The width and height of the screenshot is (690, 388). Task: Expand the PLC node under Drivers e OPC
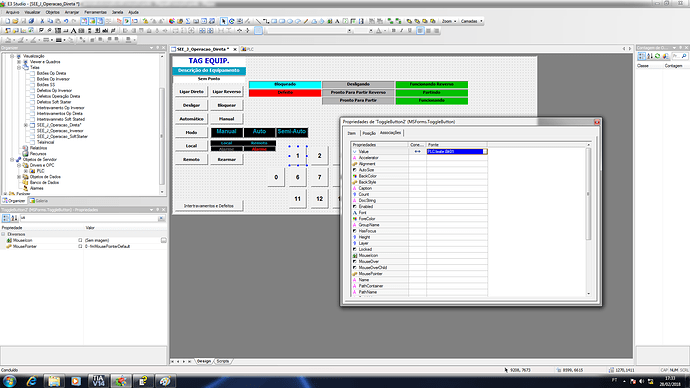tap(26, 171)
